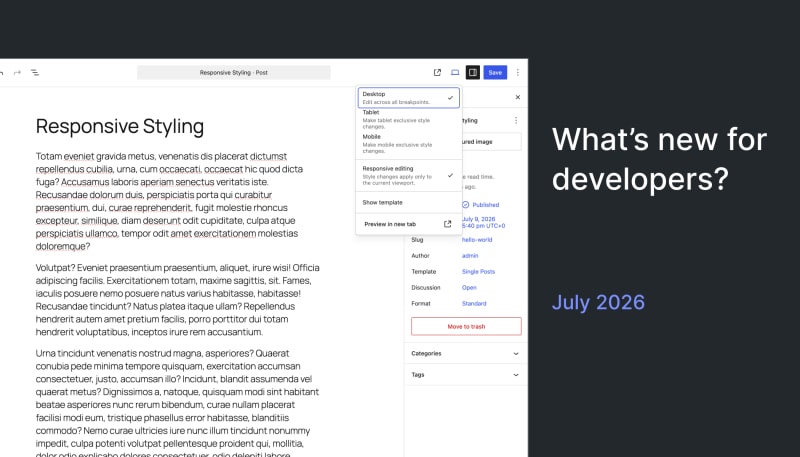
Task: Open the Single Posts template link
Action: coord(479,272)
